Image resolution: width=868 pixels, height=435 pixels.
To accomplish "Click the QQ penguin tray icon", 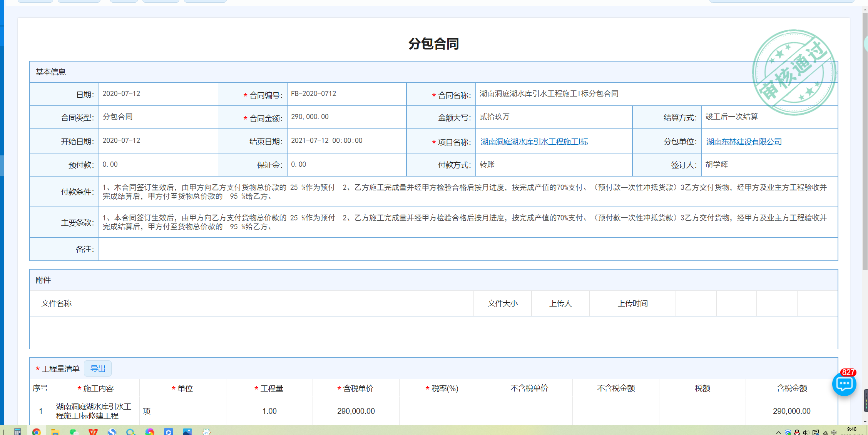I will (x=797, y=432).
